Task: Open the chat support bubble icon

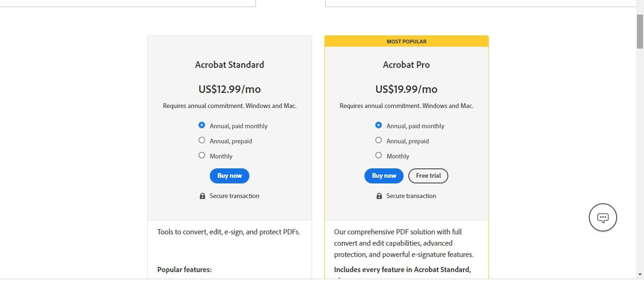Action: click(603, 217)
